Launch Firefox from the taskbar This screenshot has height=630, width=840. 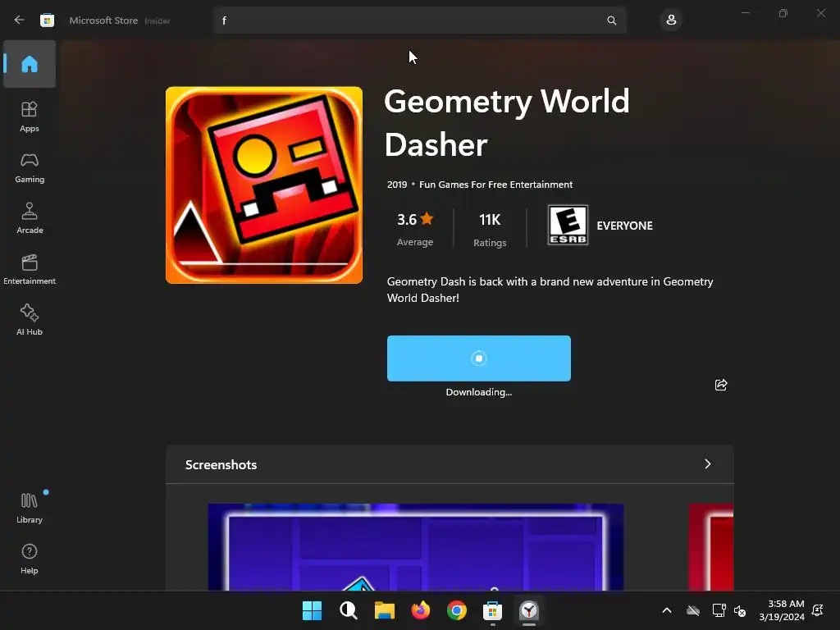(421, 610)
